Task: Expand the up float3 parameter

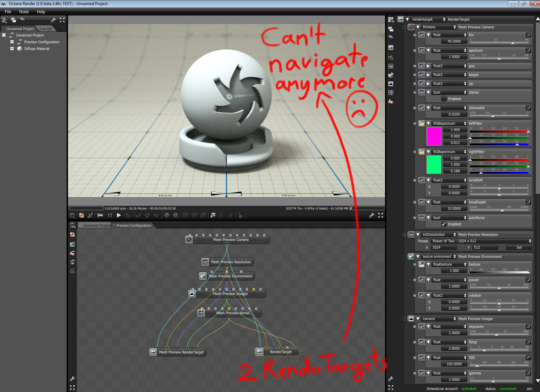Action: 428,83
